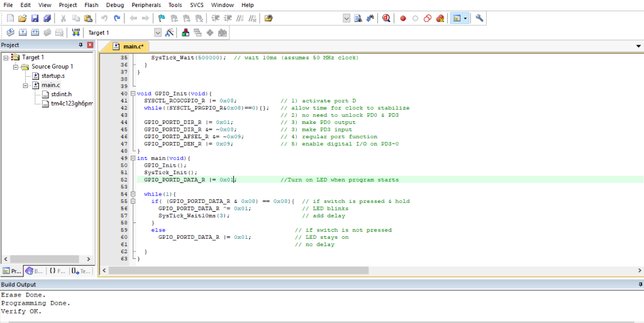Click the Save file icon
Viewport: 644px width, 323px height.
[34, 18]
